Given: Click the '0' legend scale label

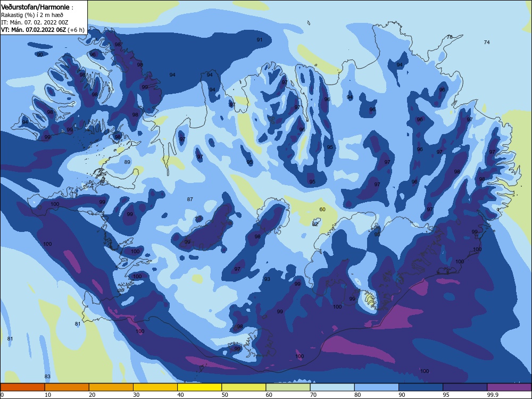Looking at the screenshot, I should click(2, 395).
